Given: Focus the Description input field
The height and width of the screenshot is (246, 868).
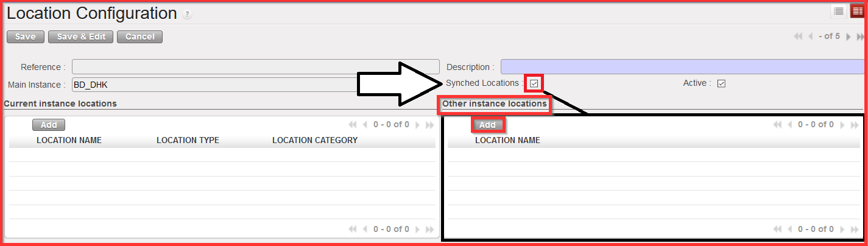Looking at the screenshot, I should tap(682, 66).
